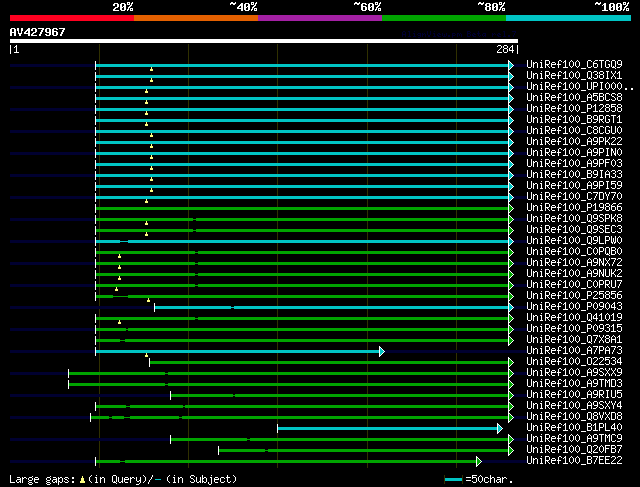Click the red 20% identity legend segment
640x487 pixels.
coord(71,18)
